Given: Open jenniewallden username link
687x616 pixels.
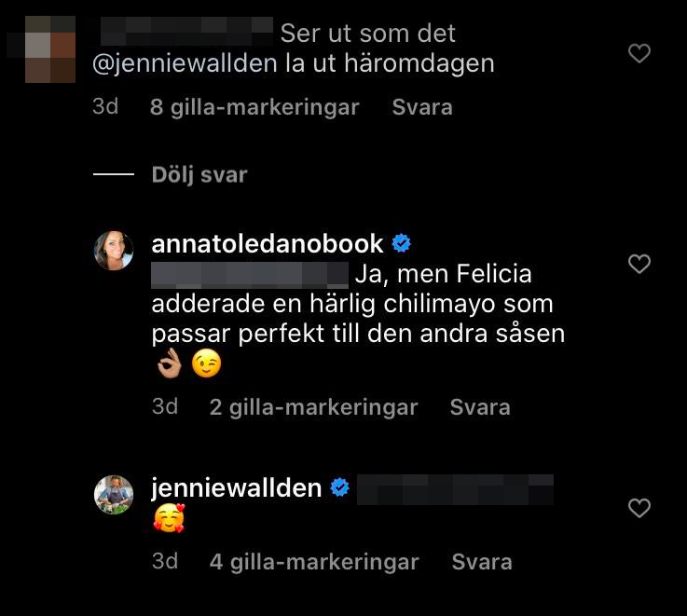Looking at the screenshot, I should pos(237,488).
